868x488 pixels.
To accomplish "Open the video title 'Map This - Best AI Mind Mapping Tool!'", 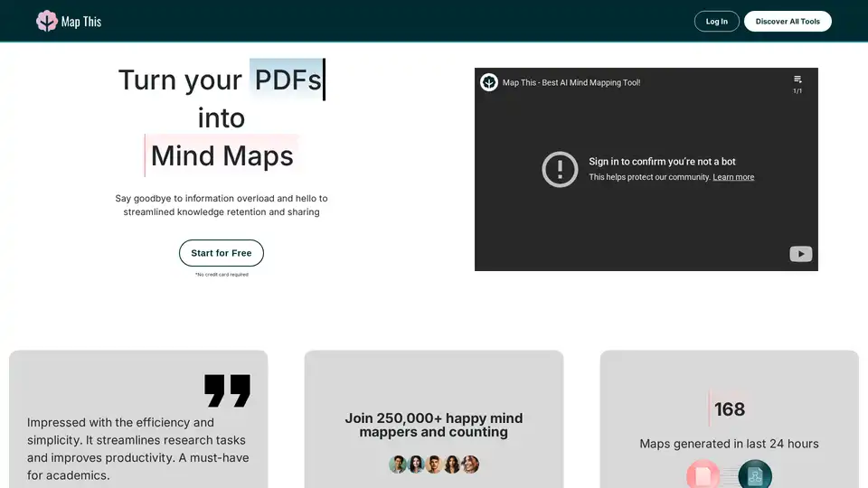I will point(571,82).
